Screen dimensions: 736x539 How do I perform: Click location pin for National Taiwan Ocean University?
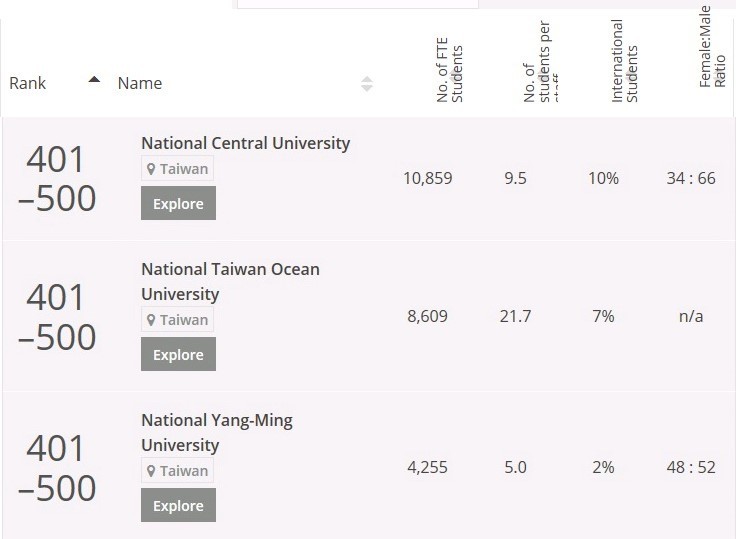tap(151, 320)
